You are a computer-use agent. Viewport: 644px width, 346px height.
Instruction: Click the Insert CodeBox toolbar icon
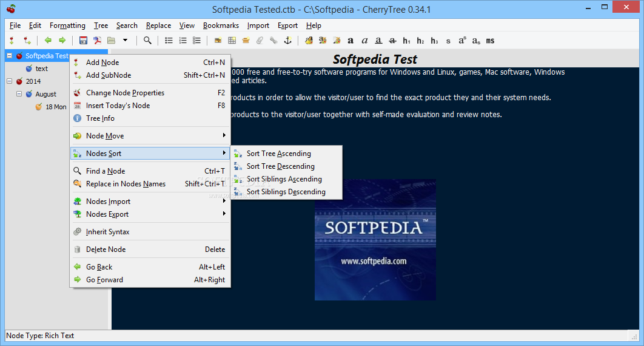[x=246, y=40]
